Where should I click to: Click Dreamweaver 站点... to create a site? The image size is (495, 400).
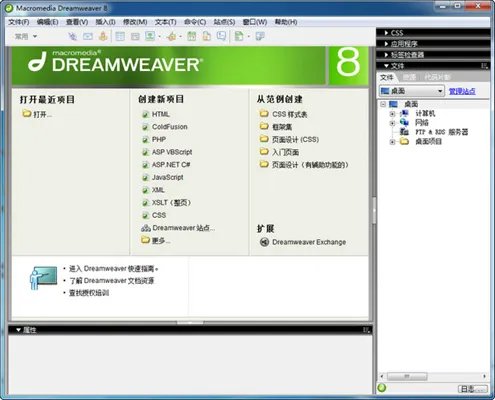[x=178, y=228]
